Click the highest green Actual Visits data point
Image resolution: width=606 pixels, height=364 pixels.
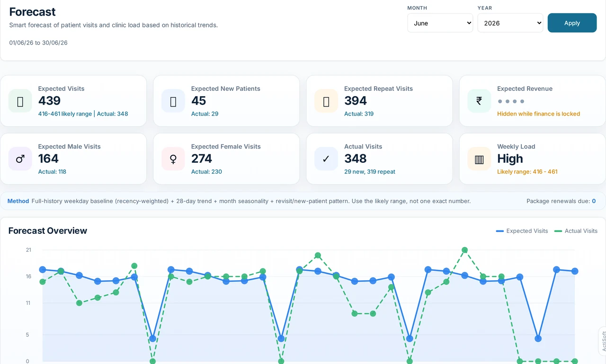point(464,250)
